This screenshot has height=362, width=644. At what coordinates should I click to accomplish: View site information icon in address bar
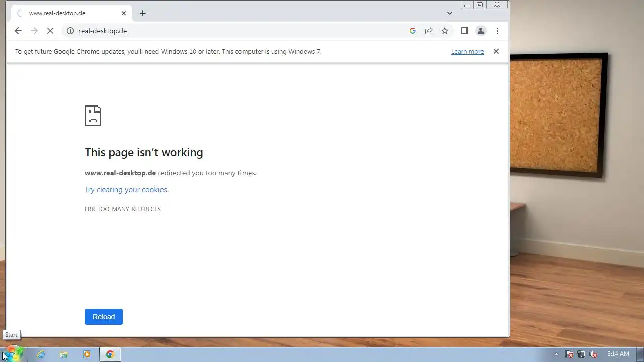tap(70, 31)
